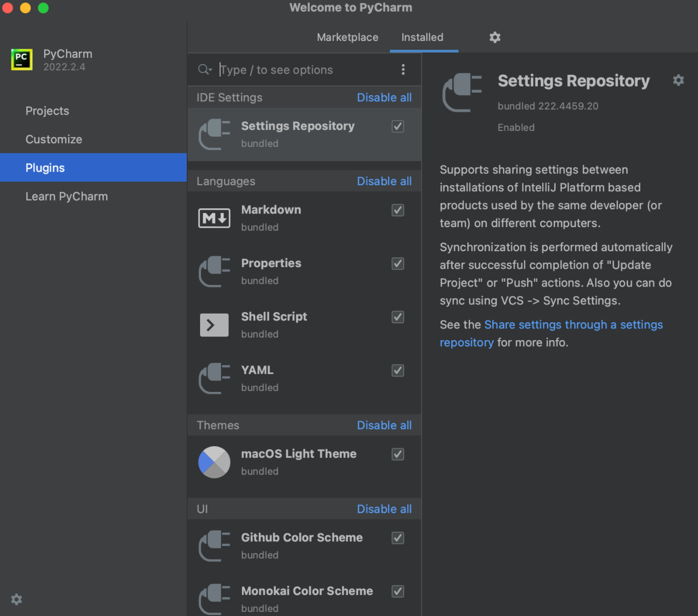Image resolution: width=698 pixels, height=616 pixels.
Task: Open the Projects section
Action: [x=93, y=111]
